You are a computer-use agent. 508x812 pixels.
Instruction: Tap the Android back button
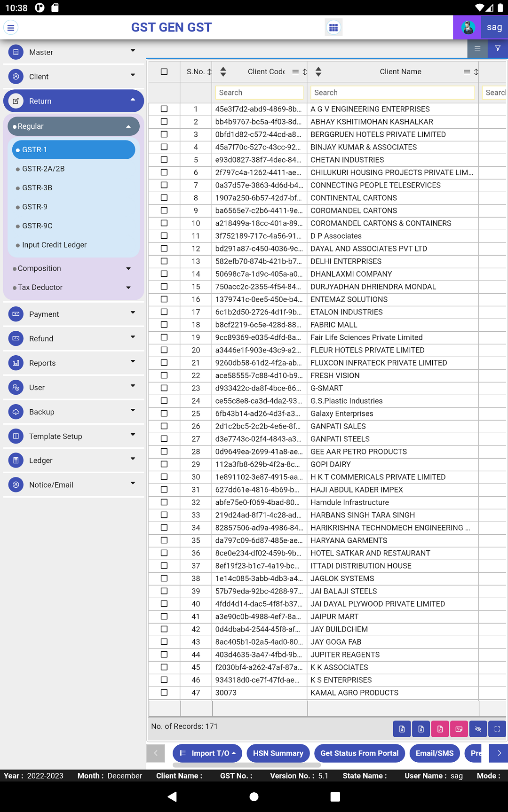point(172,796)
